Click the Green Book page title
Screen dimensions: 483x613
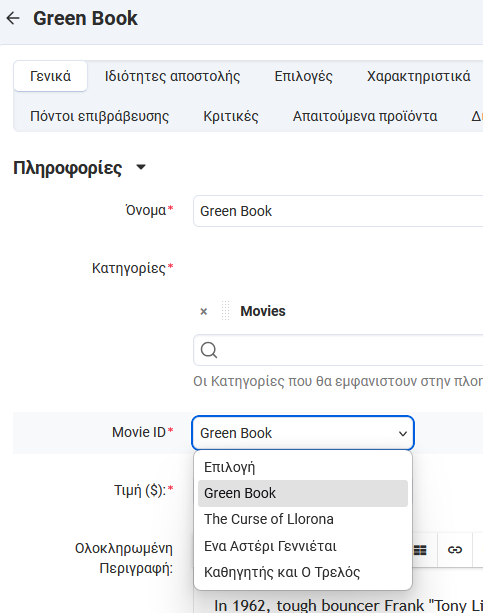coord(85,18)
